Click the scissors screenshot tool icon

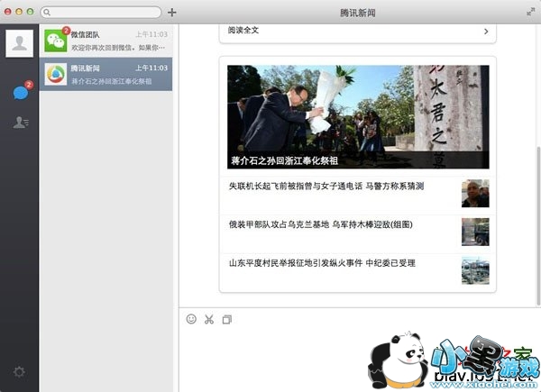pos(209,319)
